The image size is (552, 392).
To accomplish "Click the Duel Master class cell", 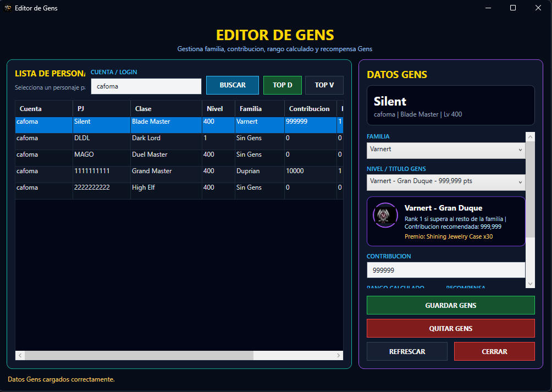I will (166, 158).
